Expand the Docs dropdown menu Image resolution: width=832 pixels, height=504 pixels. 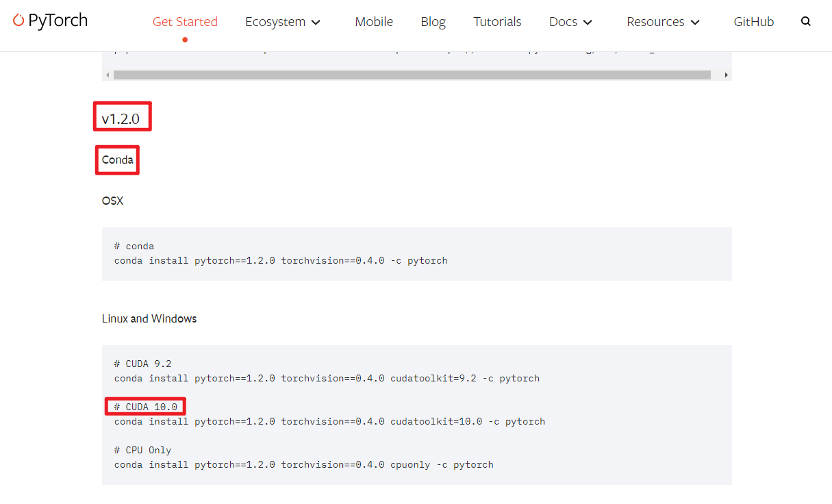570,22
